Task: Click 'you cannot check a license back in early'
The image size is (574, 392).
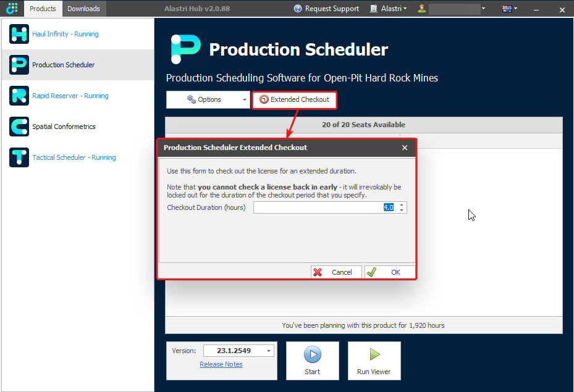Action: click(x=268, y=187)
